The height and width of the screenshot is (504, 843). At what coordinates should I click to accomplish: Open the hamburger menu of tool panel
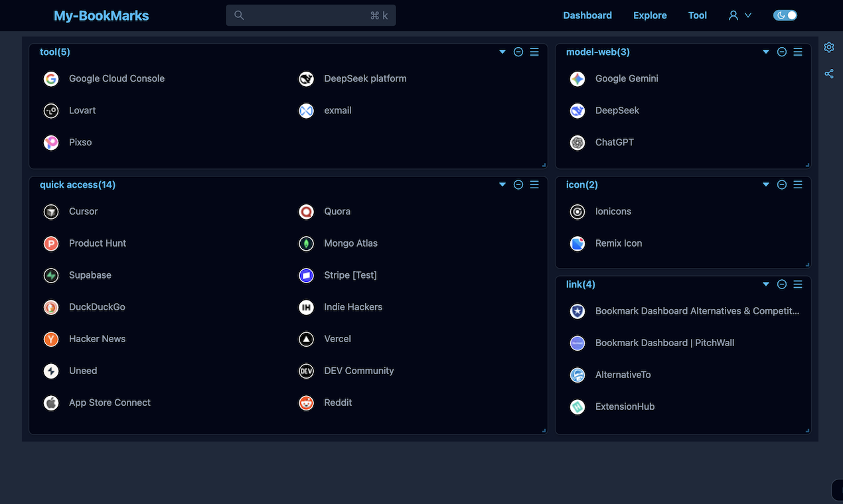(x=534, y=52)
